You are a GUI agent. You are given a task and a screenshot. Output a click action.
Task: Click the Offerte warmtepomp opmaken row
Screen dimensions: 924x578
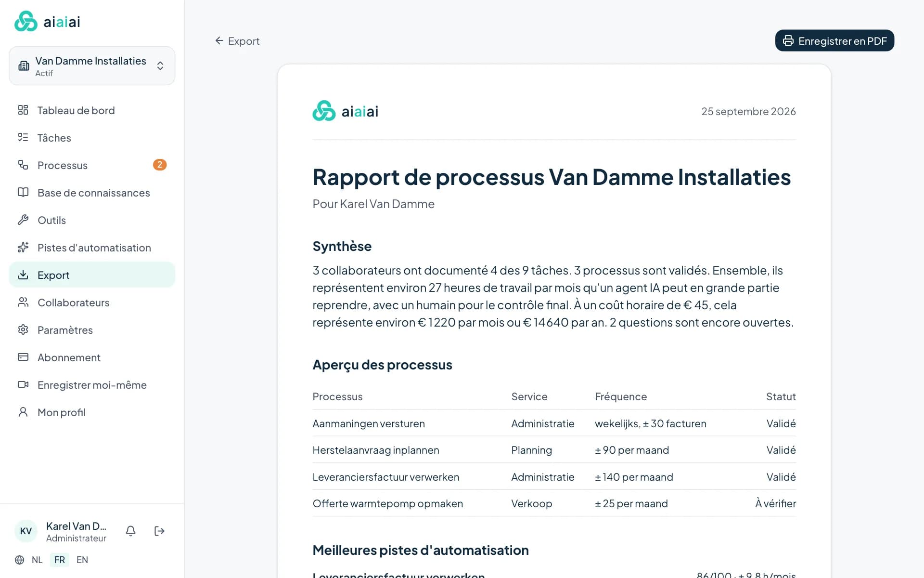pos(554,503)
